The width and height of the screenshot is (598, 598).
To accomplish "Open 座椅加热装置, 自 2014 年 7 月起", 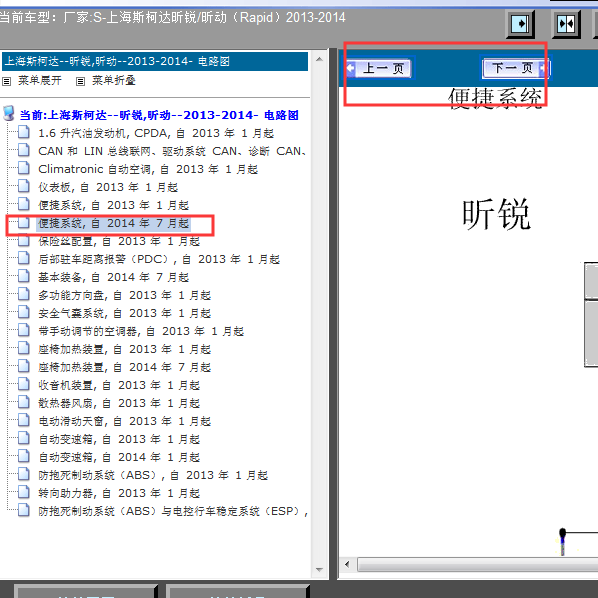I will point(124,367).
